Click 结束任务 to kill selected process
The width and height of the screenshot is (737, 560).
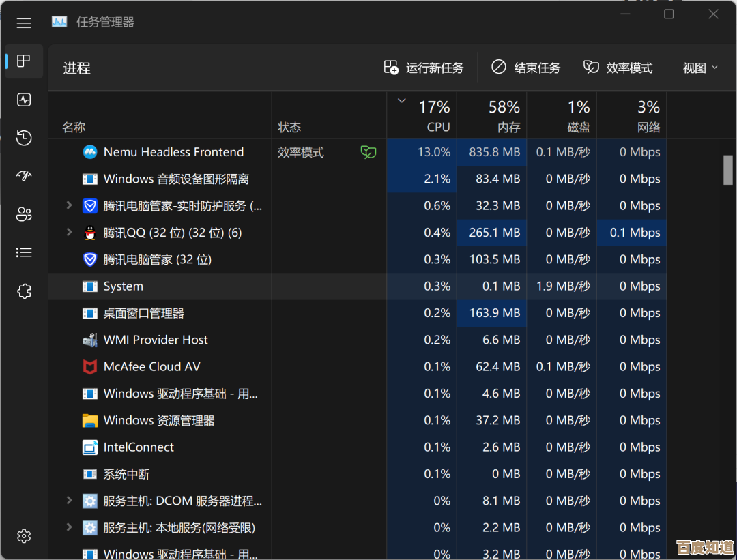pos(525,68)
